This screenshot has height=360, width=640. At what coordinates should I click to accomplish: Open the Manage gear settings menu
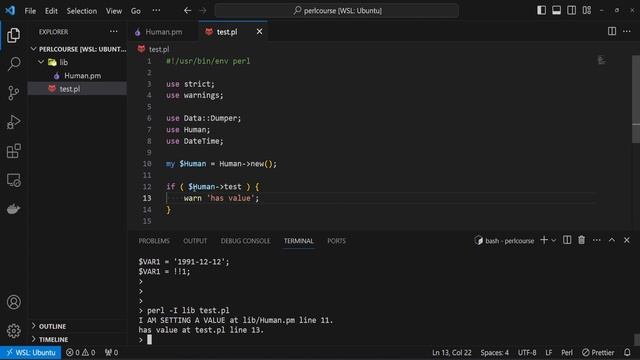(x=13, y=331)
